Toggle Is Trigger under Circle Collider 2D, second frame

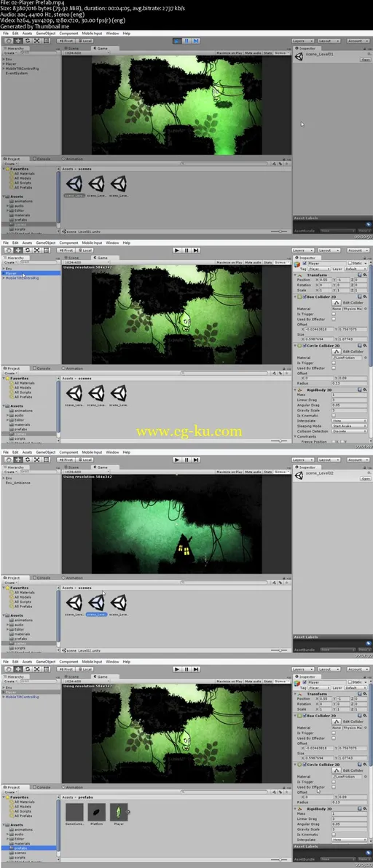[x=334, y=363]
